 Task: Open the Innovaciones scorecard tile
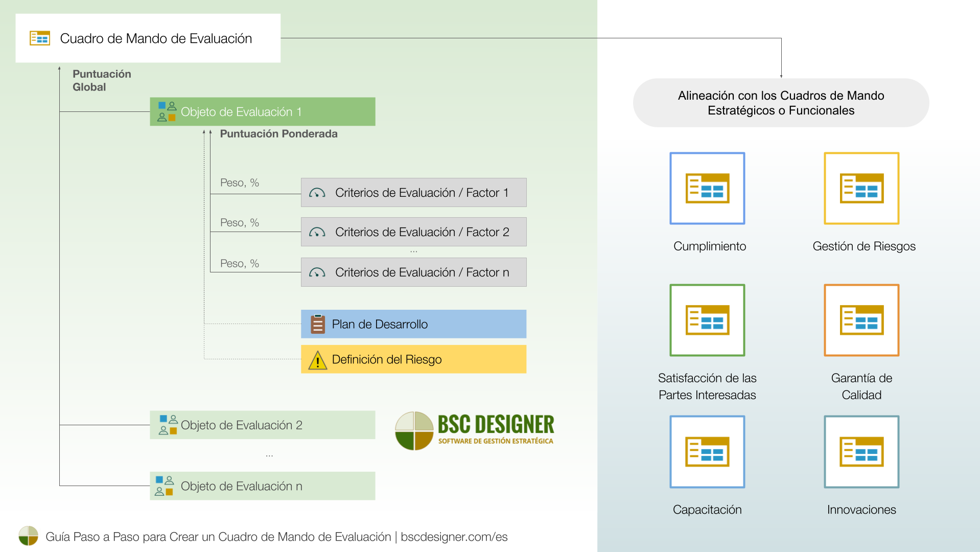(x=861, y=452)
